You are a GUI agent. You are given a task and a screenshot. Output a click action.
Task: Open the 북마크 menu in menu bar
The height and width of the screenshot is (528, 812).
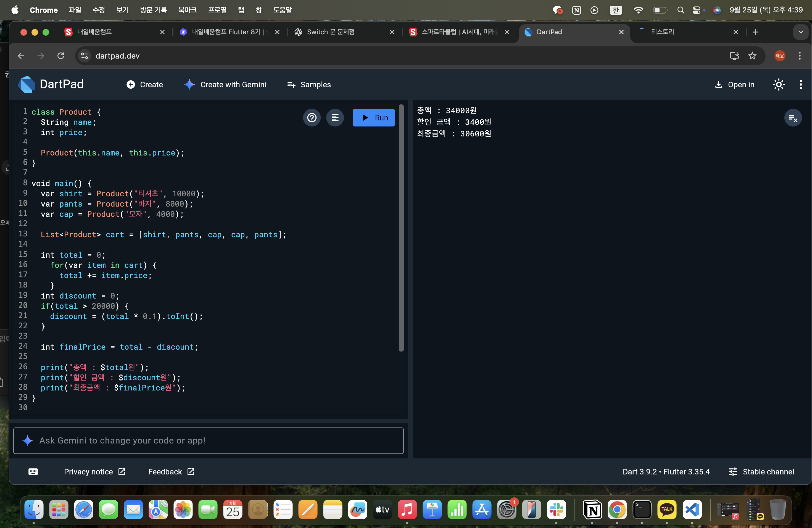pos(187,10)
